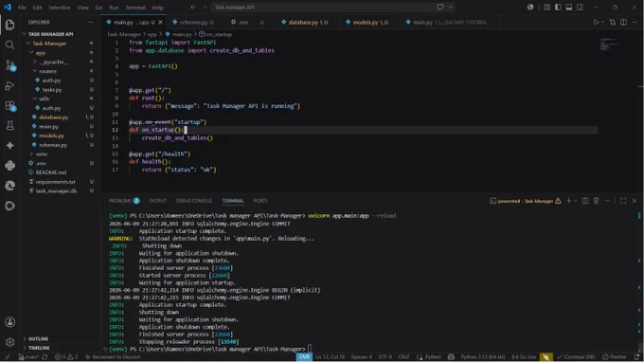Expand the TIMELINE section

[39, 348]
